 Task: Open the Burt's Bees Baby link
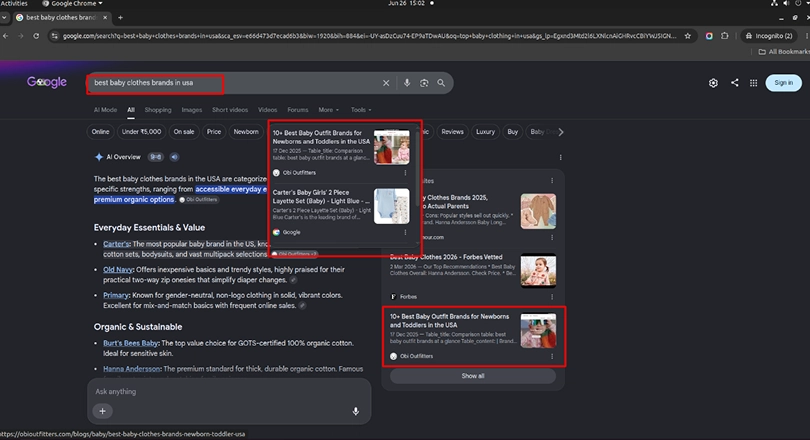pos(131,343)
